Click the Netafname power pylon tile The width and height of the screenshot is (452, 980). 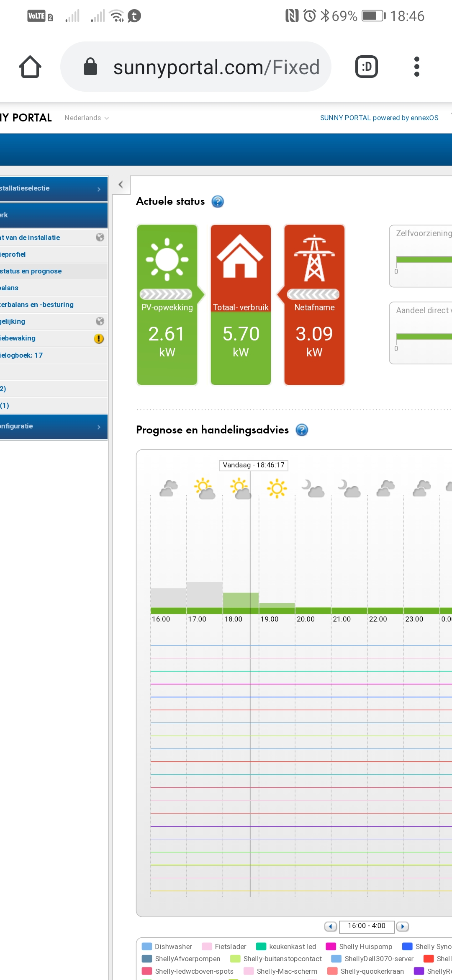click(314, 304)
